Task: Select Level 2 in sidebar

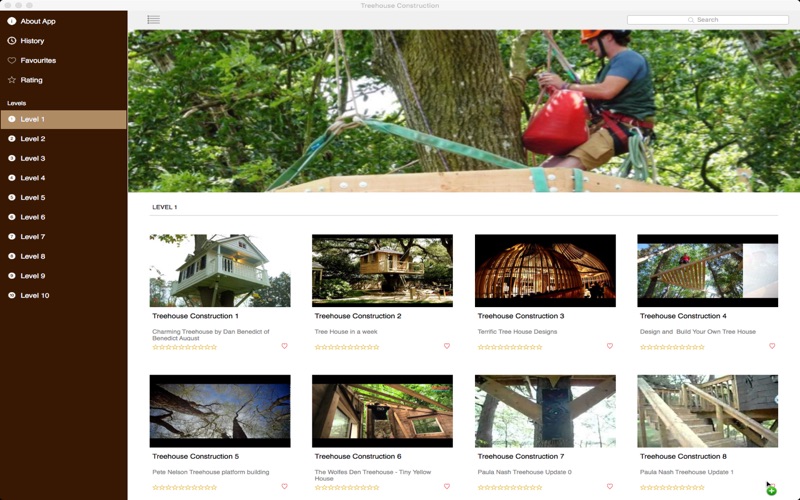Action: tap(63, 139)
